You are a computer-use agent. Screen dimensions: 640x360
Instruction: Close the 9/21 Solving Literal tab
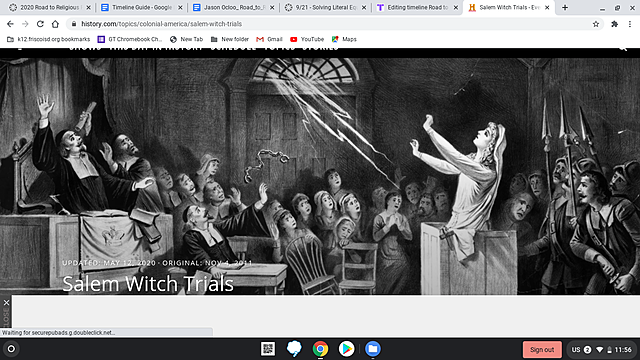click(364, 7)
